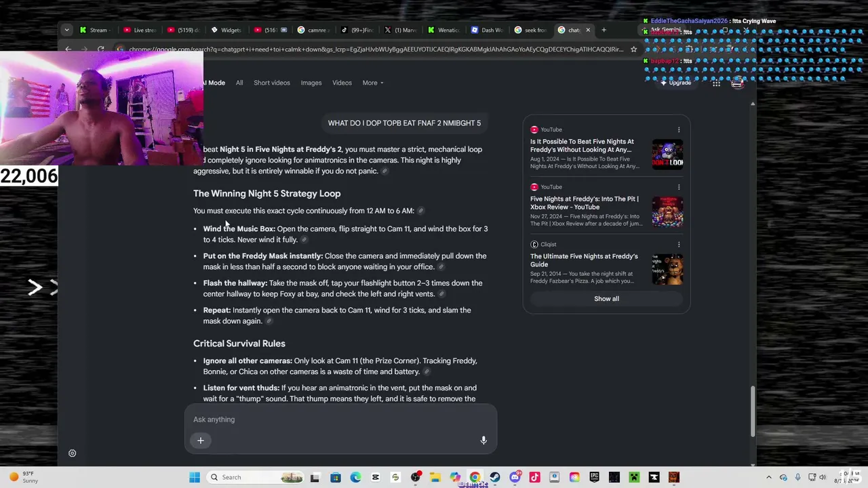Viewport: 868px width, 488px height.
Task: Open Discord from the taskbar
Action: (x=515, y=477)
